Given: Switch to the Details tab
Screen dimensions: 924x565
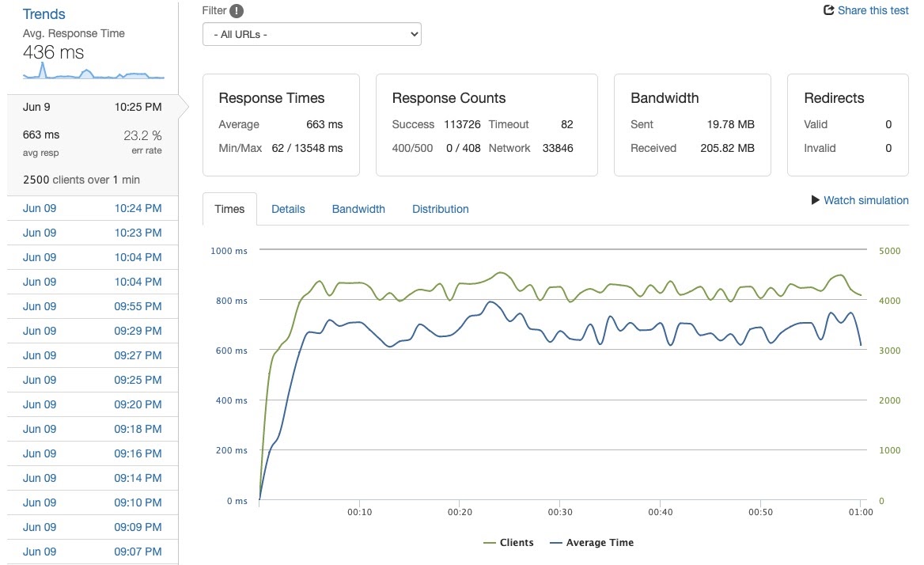Looking at the screenshot, I should pyautogui.click(x=288, y=209).
